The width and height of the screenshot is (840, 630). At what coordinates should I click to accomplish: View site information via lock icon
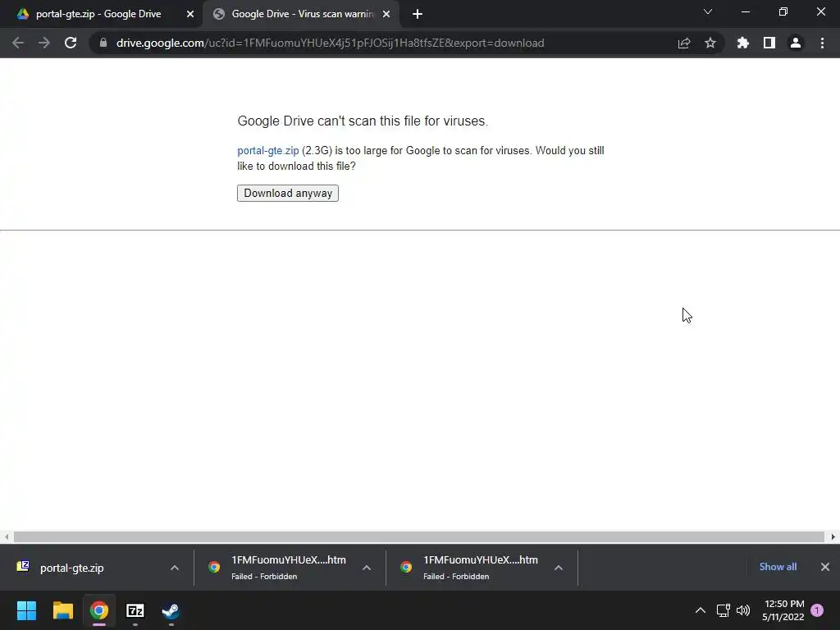coord(103,43)
